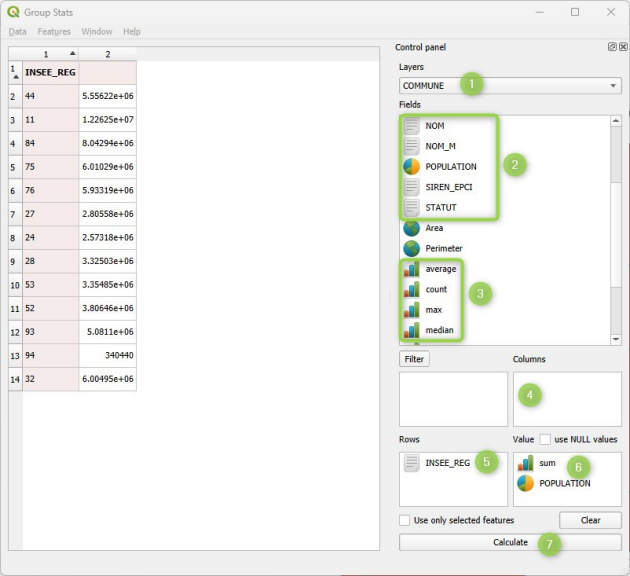
Task: Close the Control panel dock
Action: coord(623,47)
